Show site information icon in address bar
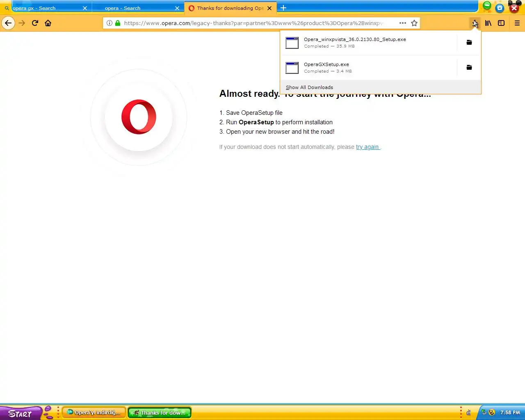Viewport: 525px width, 420px height. coord(109,23)
